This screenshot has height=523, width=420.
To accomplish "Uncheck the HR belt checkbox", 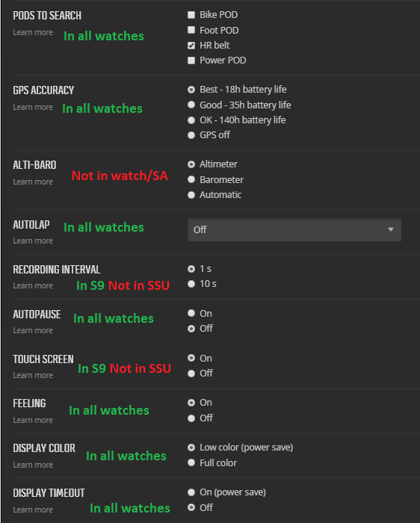I will pos(191,46).
